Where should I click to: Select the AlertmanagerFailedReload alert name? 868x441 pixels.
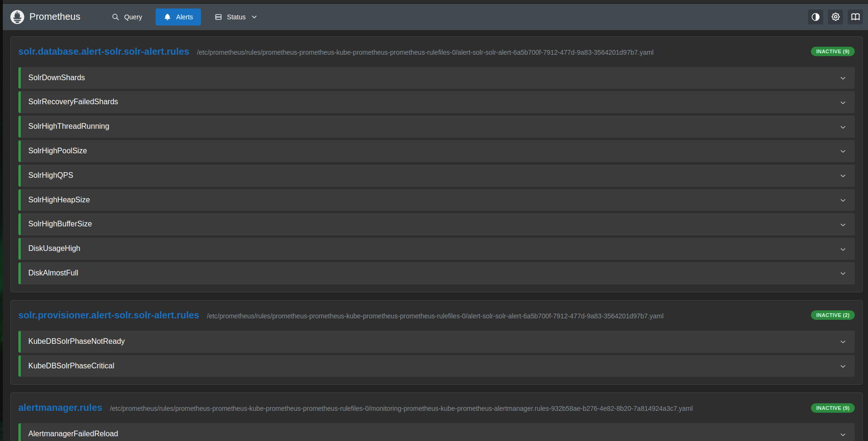tap(73, 434)
